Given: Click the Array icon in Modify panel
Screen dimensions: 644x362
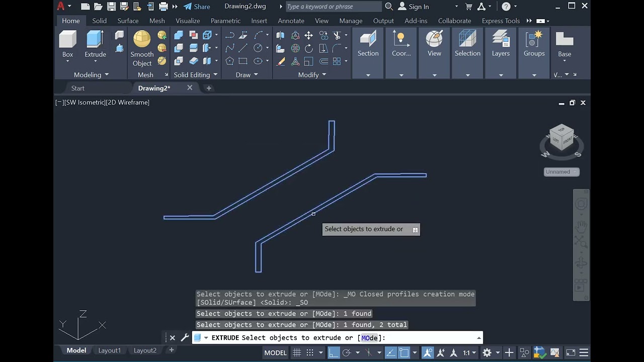Looking at the screenshot, I should [337, 61].
